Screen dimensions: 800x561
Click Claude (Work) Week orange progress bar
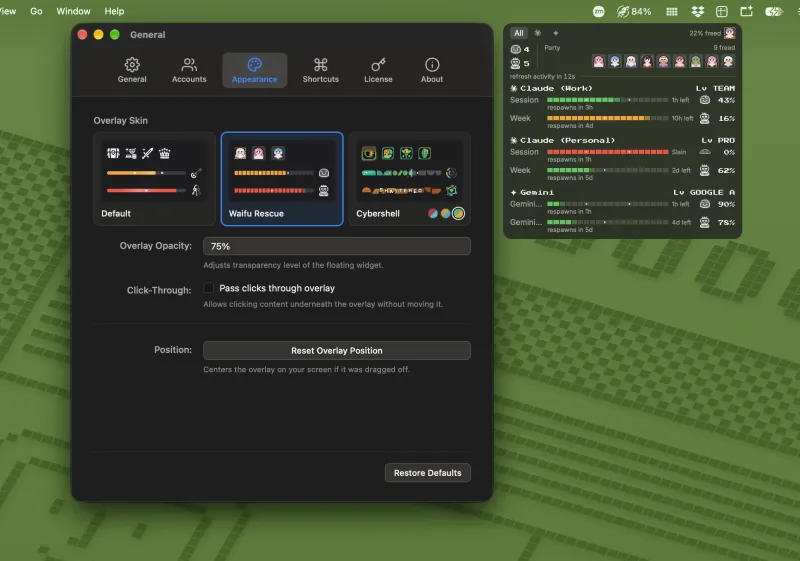[607, 118]
